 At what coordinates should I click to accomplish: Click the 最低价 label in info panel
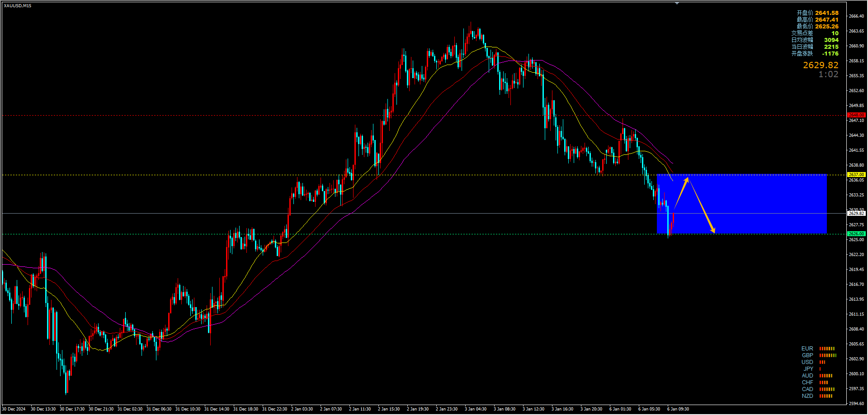805,27
